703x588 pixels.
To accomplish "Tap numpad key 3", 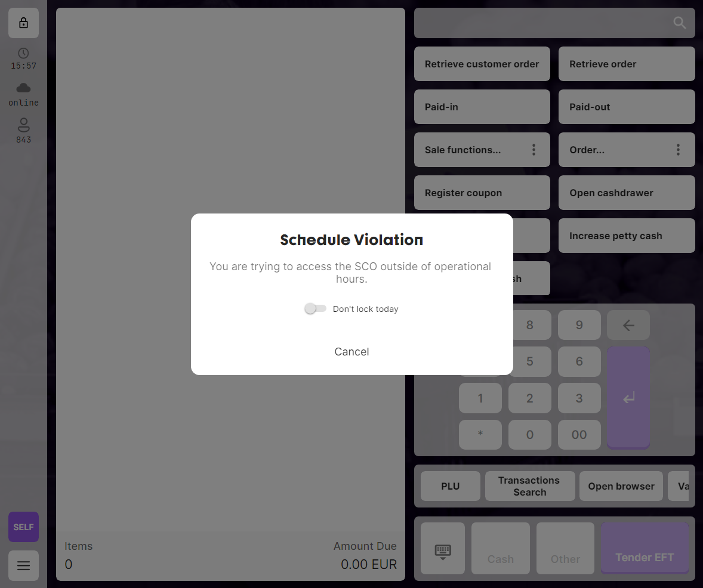I will pyautogui.click(x=579, y=398).
